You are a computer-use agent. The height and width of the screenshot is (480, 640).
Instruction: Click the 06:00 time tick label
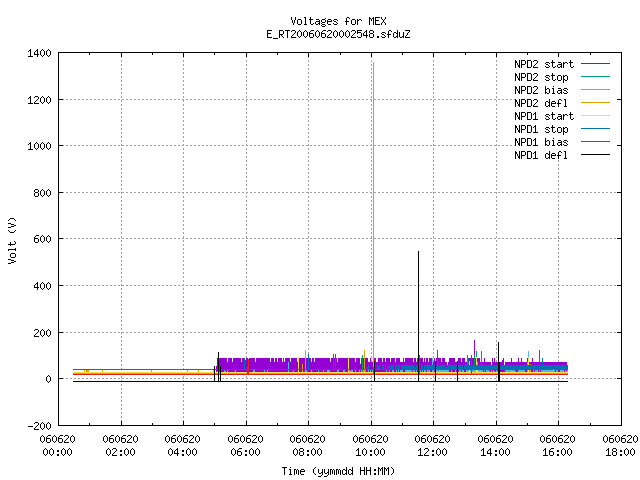245,453
